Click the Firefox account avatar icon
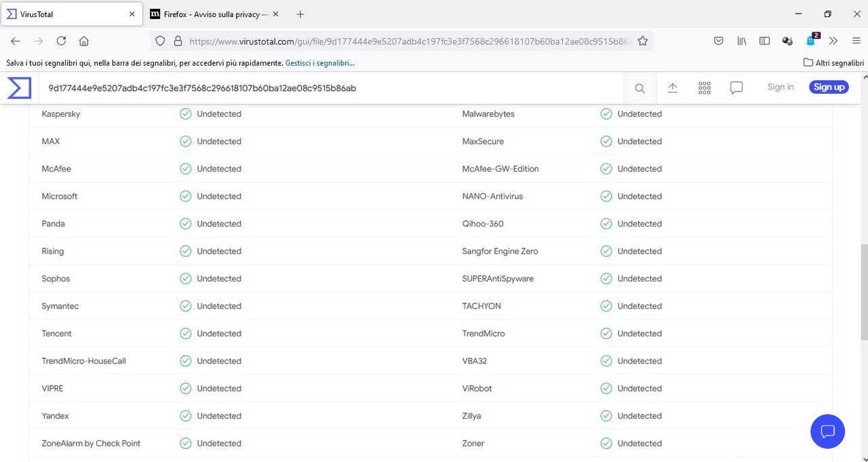 787,41
